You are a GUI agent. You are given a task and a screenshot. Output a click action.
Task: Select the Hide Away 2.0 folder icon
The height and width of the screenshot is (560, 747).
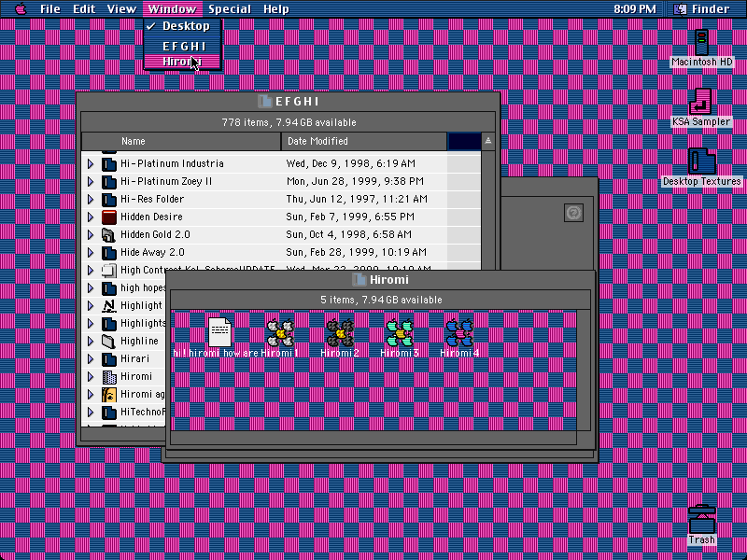click(109, 252)
